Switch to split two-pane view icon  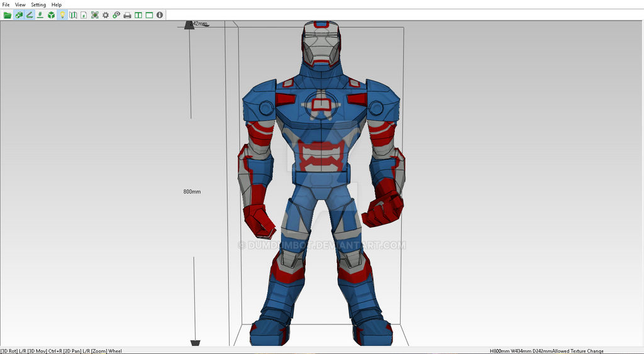point(138,15)
